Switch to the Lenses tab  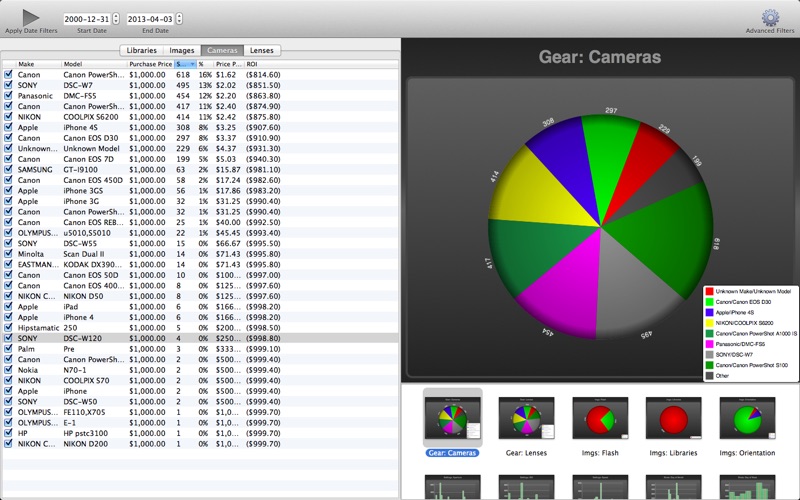pyautogui.click(x=262, y=50)
